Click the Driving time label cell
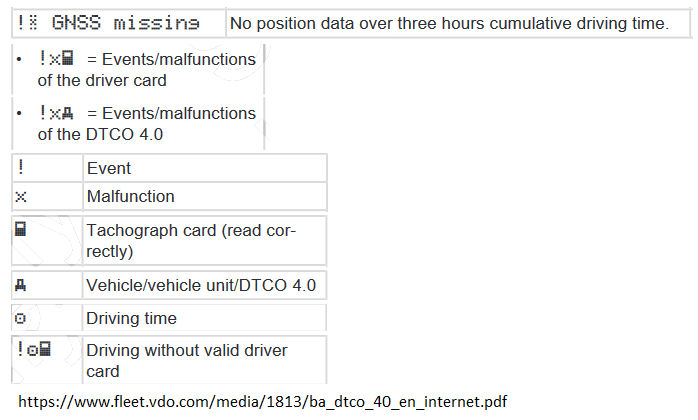Viewport: 698px width, 420px height. click(x=205, y=318)
